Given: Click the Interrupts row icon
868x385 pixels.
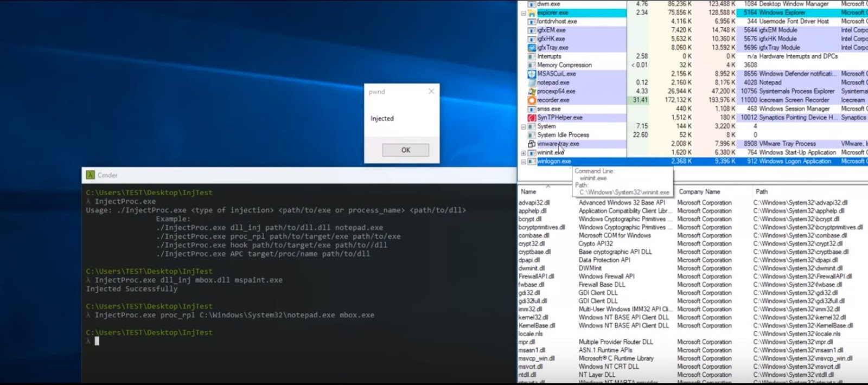Looking at the screenshot, I should point(532,56).
